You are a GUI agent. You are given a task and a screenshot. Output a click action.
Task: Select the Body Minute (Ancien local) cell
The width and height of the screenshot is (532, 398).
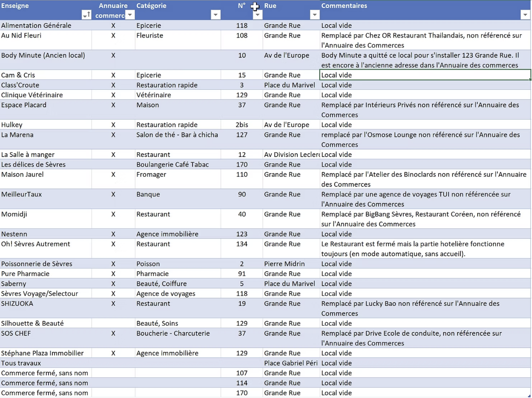tap(43, 55)
